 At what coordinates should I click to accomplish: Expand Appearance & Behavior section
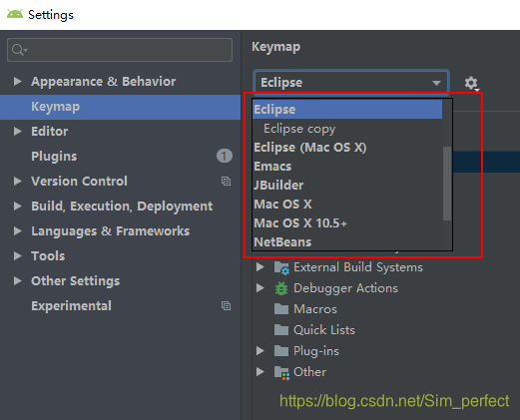[x=17, y=81]
